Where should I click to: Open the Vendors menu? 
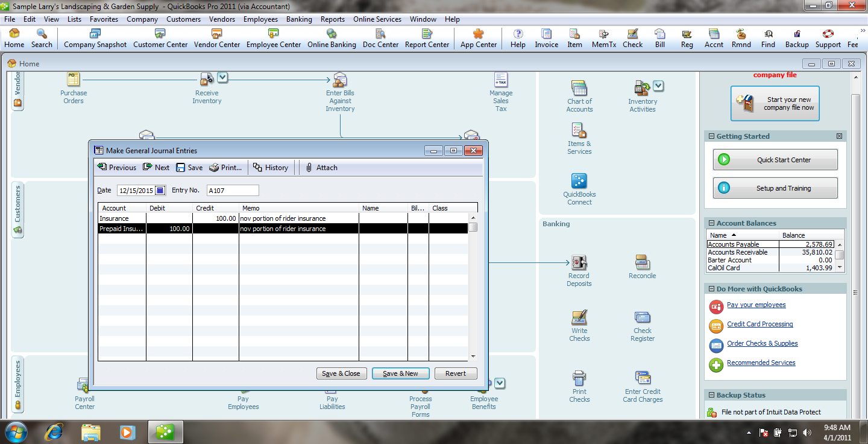tap(222, 19)
